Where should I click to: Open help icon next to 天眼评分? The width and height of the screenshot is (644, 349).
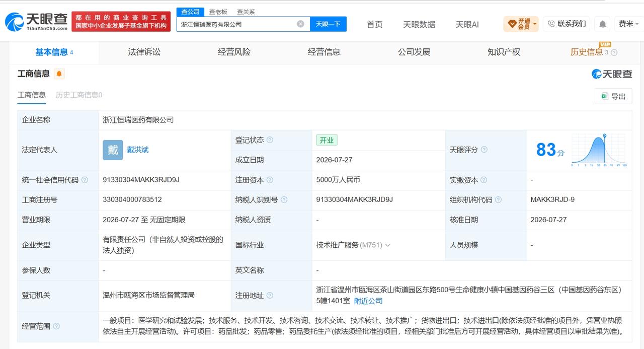pos(484,150)
